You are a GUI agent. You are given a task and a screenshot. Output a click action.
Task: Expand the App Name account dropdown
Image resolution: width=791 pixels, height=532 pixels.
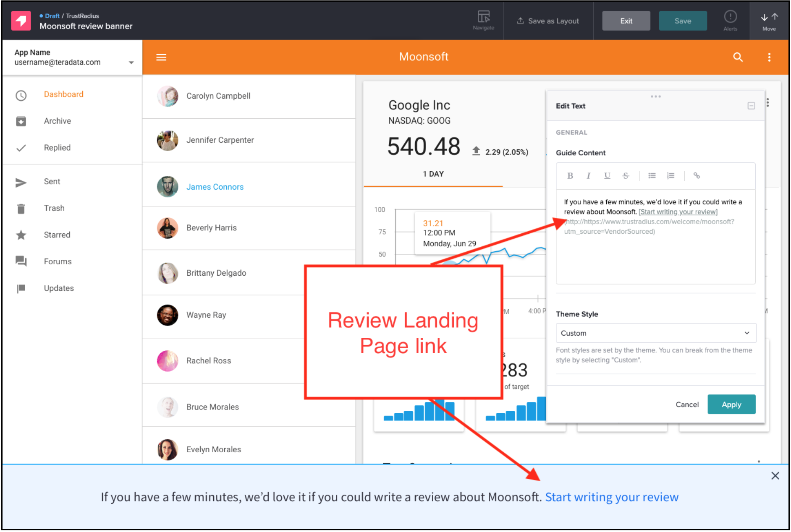tap(131, 63)
